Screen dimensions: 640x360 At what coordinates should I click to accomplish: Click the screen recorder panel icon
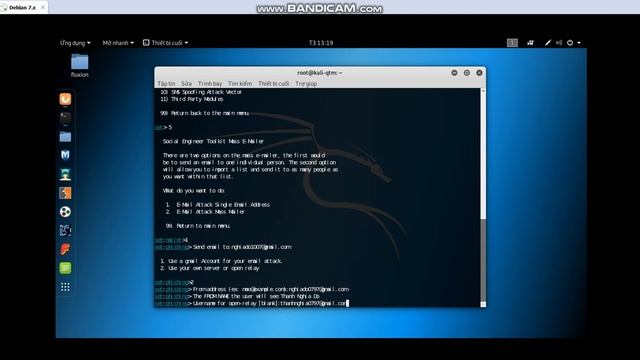[x=530, y=43]
